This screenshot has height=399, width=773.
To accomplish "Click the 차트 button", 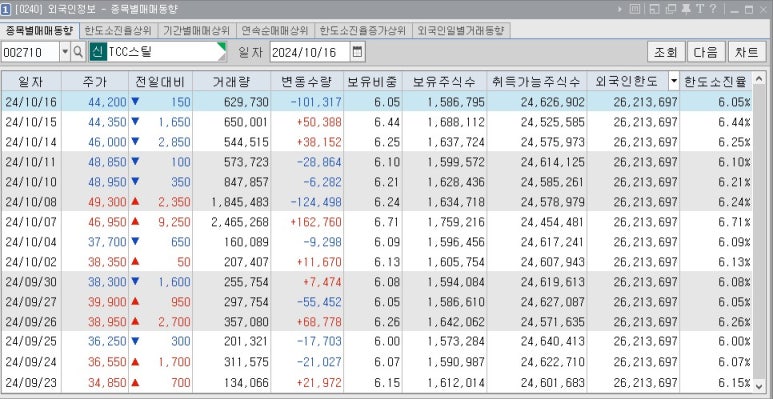I will [746, 52].
